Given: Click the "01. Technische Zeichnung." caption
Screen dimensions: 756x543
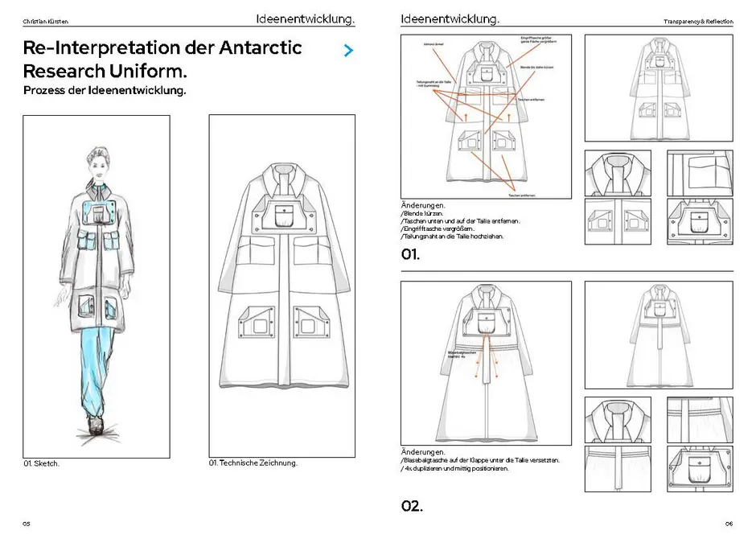Looking at the screenshot, I should [x=253, y=463].
